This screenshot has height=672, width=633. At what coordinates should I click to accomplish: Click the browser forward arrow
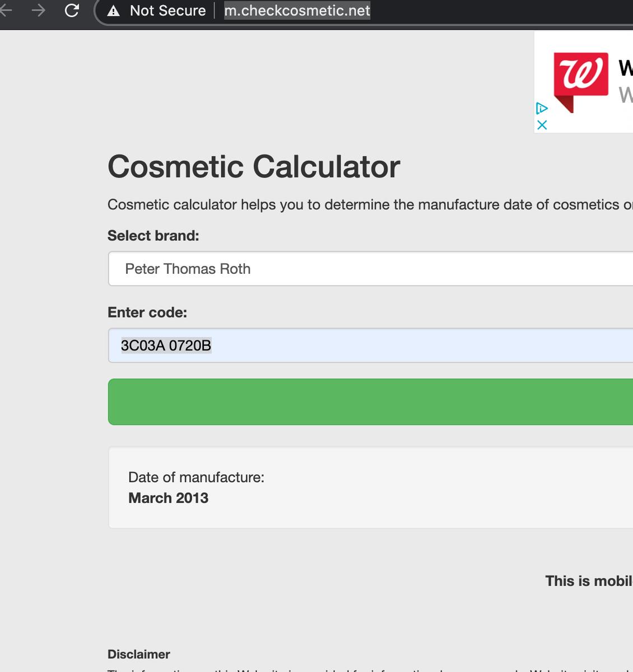39,10
